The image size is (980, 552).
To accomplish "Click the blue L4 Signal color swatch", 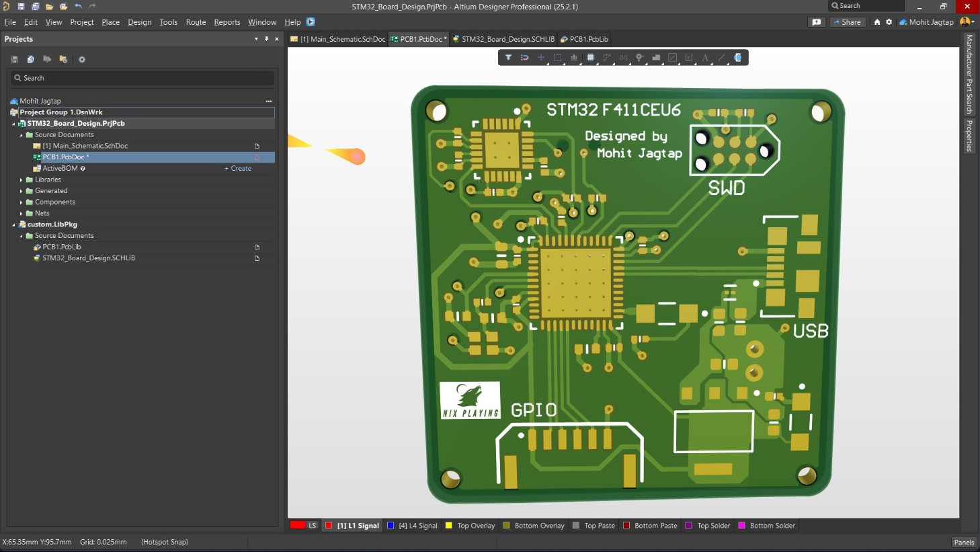I will click(391, 526).
